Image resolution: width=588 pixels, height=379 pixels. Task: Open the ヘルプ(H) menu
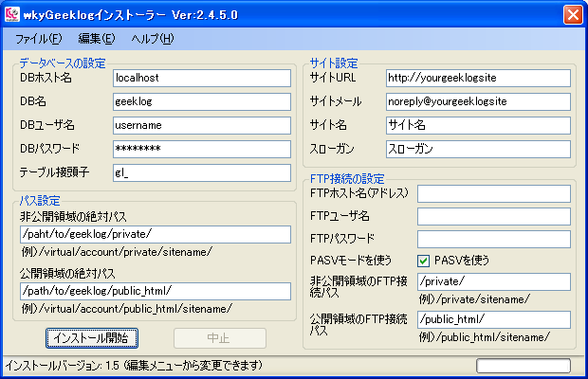153,39
